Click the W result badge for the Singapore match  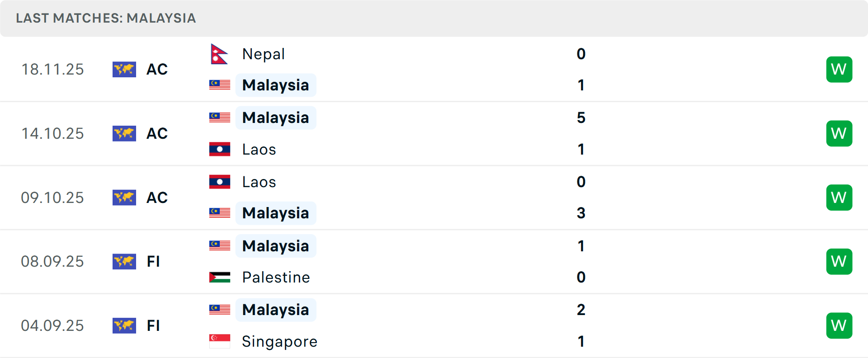(x=839, y=325)
